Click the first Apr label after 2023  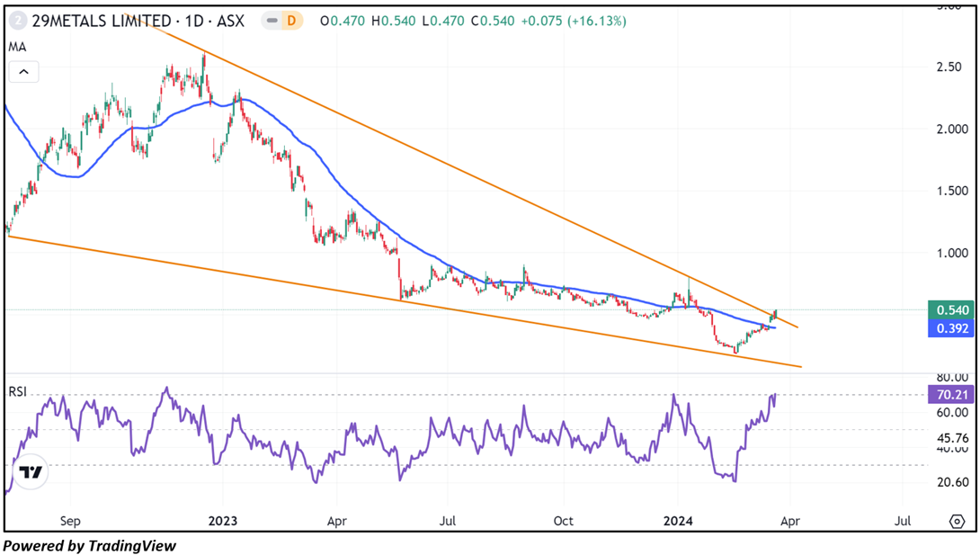point(336,521)
